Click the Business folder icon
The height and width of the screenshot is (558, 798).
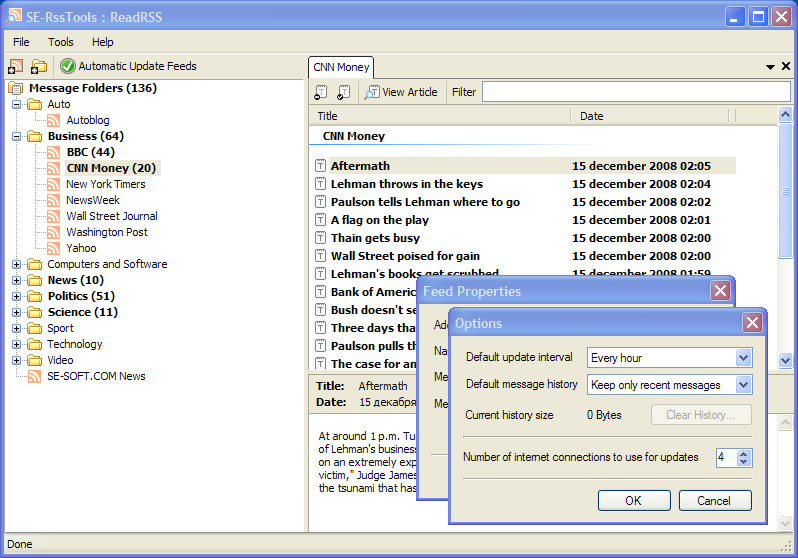tap(35, 136)
